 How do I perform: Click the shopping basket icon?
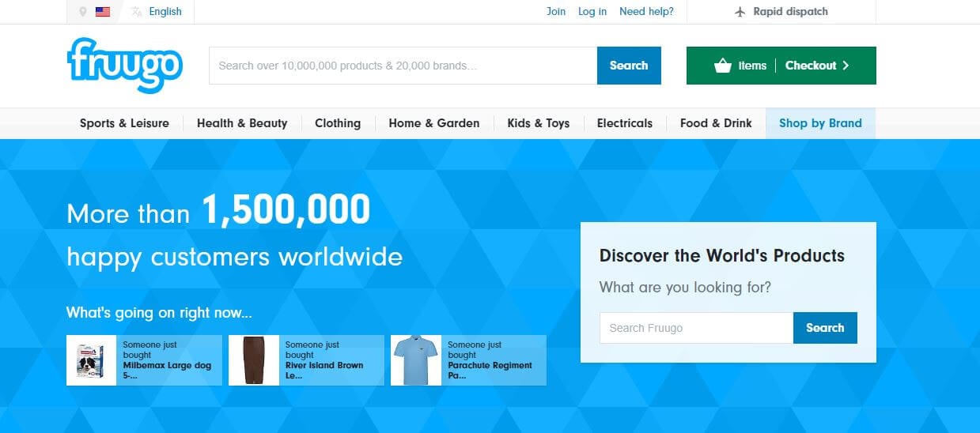tap(722, 66)
